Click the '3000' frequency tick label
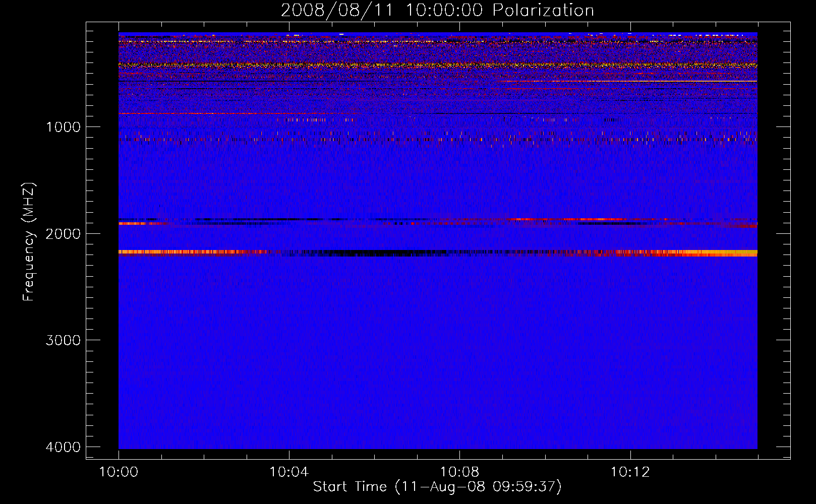Screen dimensions: 816x504 point(63,340)
